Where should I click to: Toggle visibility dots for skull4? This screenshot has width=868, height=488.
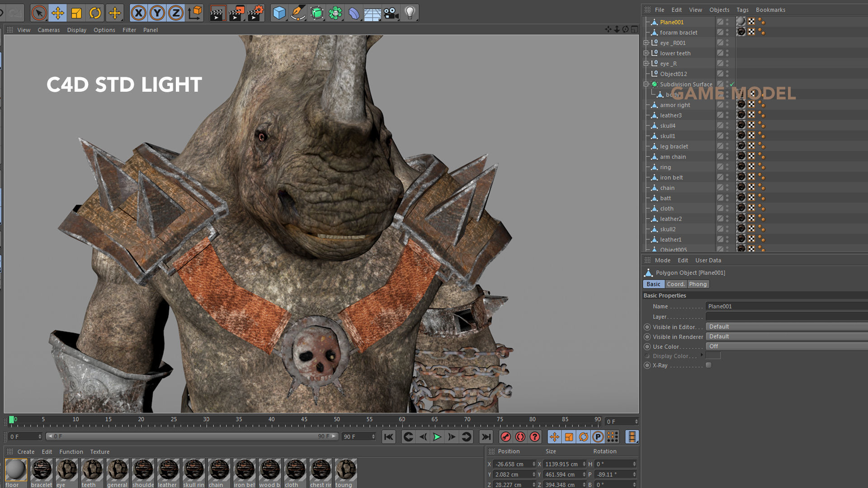pos(727,126)
